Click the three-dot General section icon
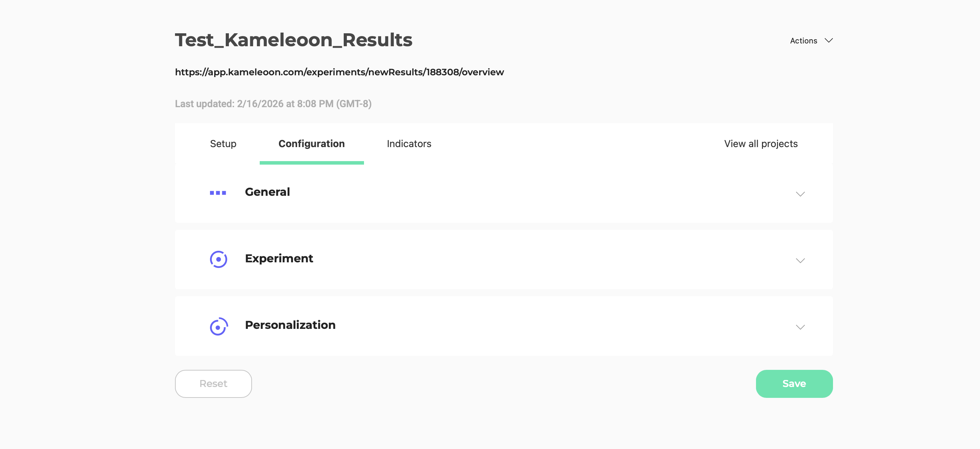The height and width of the screenshot is (449, 980). (218, 193)
